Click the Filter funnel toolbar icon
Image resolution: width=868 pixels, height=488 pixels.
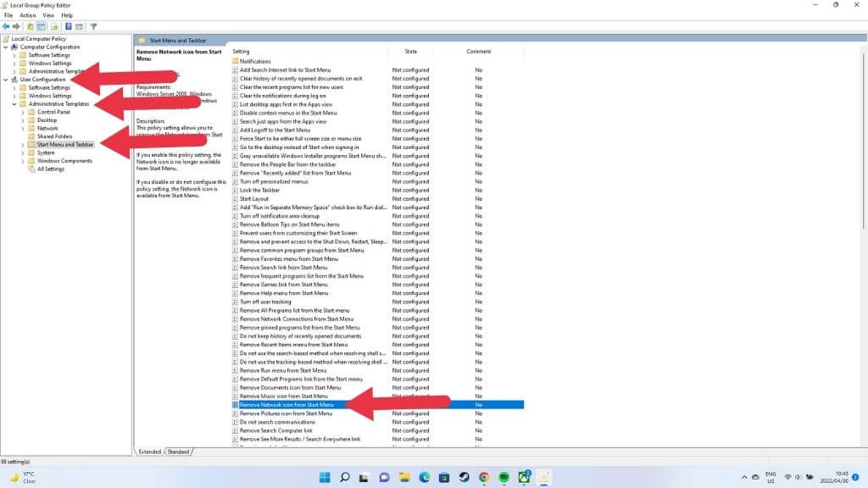[93, 26]
